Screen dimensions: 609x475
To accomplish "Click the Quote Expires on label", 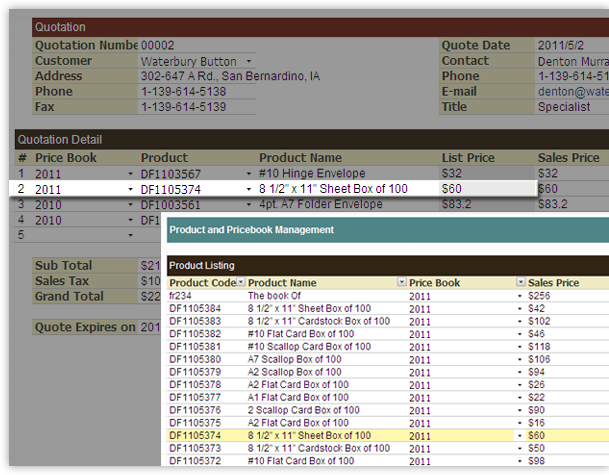I will tap(85, 327).
